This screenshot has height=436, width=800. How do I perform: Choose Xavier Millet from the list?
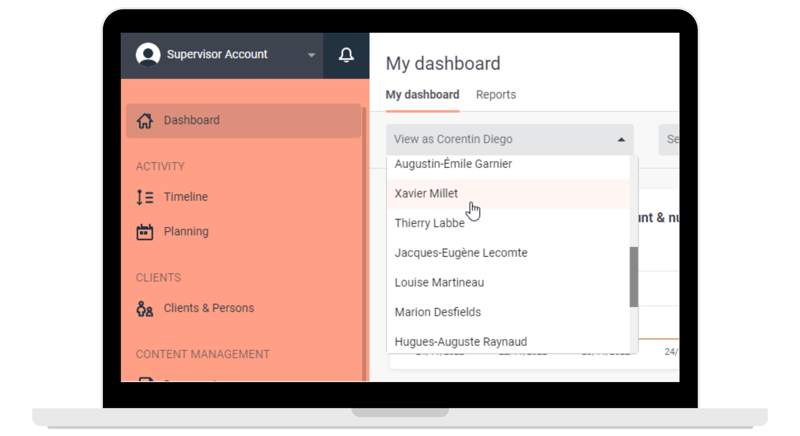point(427,194)
